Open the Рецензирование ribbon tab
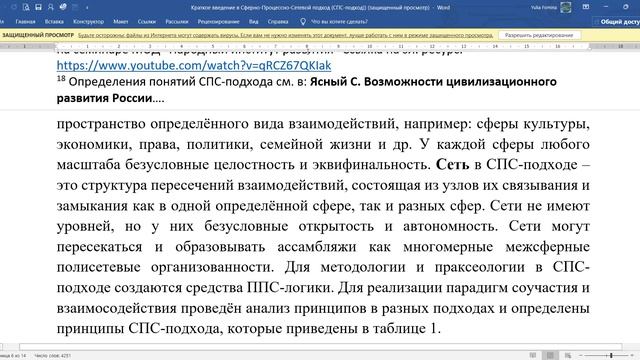The height and width of the screenshot is (360, 640). [218, 22]
